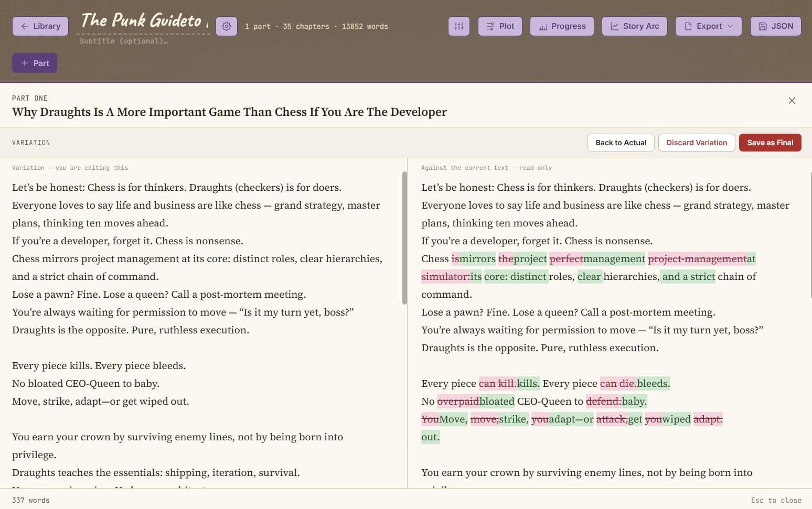This screenshot has width=812, height=509.
Task: Open the Story Arc view
Action: click(x=635, y=26)
